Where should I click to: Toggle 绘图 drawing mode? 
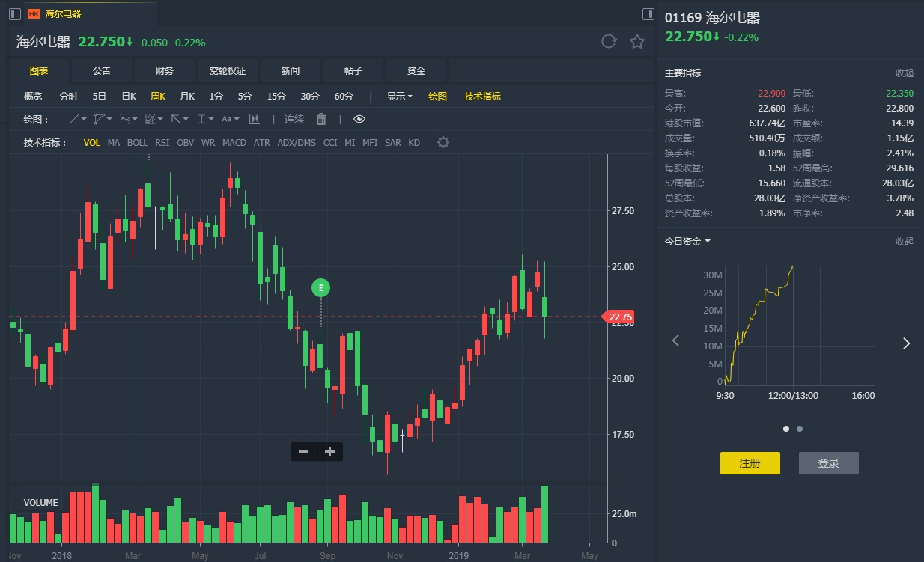click(437, 96)
